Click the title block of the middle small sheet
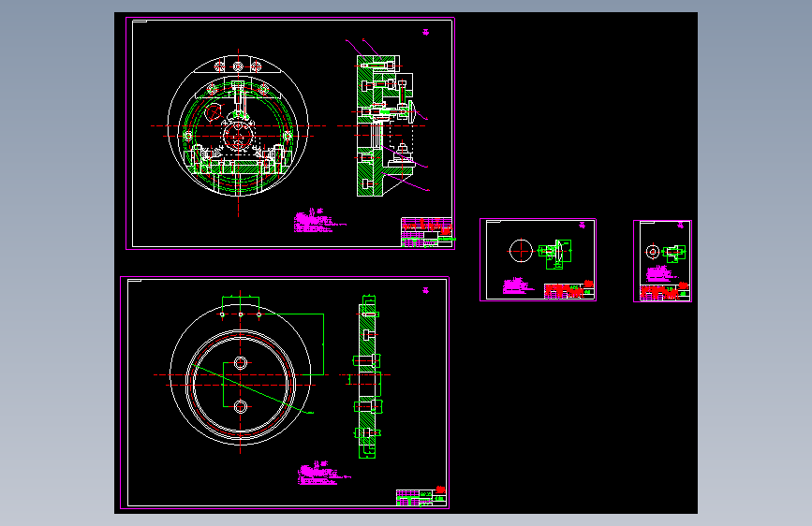This screenshot has height=526, width=812. coord(569,291)
